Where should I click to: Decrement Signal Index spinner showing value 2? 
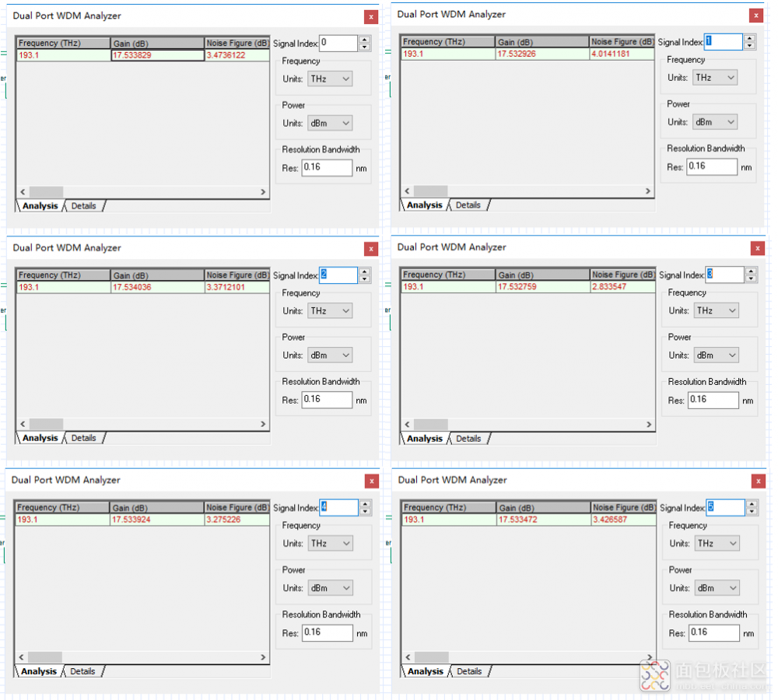point(364,279)
